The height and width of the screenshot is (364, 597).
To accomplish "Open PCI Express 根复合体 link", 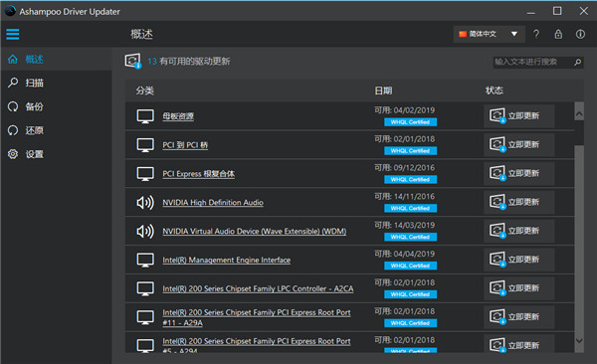I will 198,174.
